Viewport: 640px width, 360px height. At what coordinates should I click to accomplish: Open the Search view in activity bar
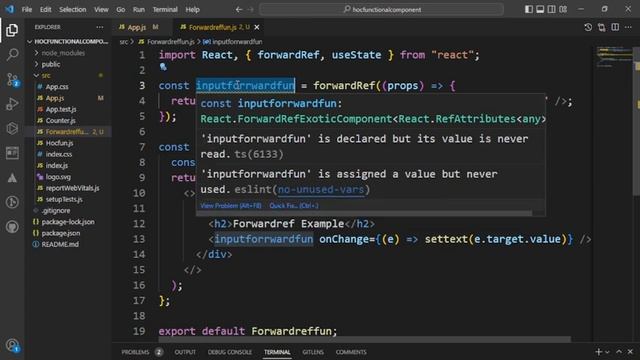12,55
